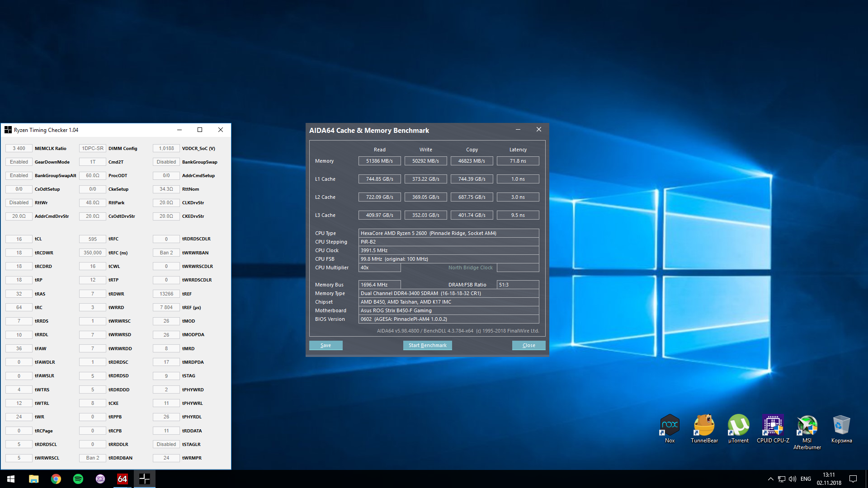Click Start Benchmark button

pos(427,345)
